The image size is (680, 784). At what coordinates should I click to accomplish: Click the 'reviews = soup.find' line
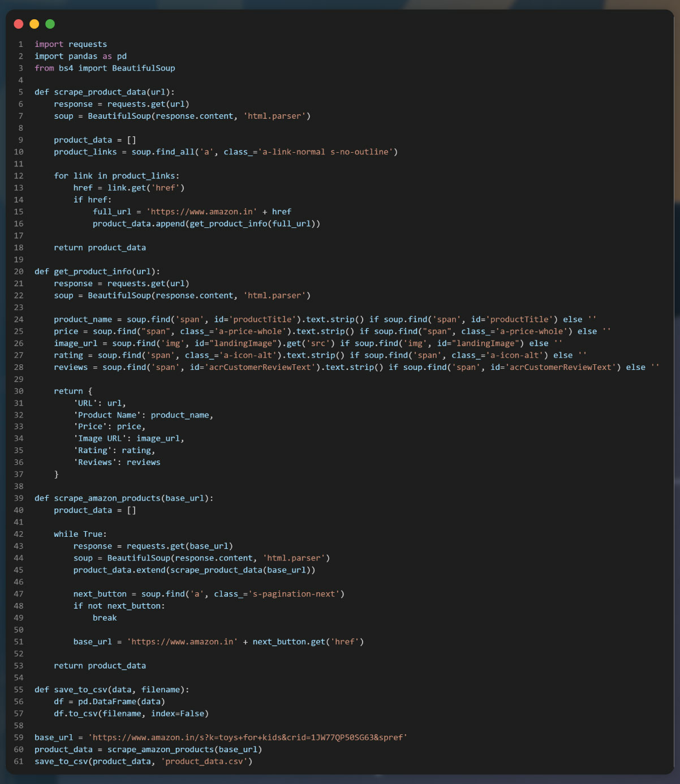[357, 367]
